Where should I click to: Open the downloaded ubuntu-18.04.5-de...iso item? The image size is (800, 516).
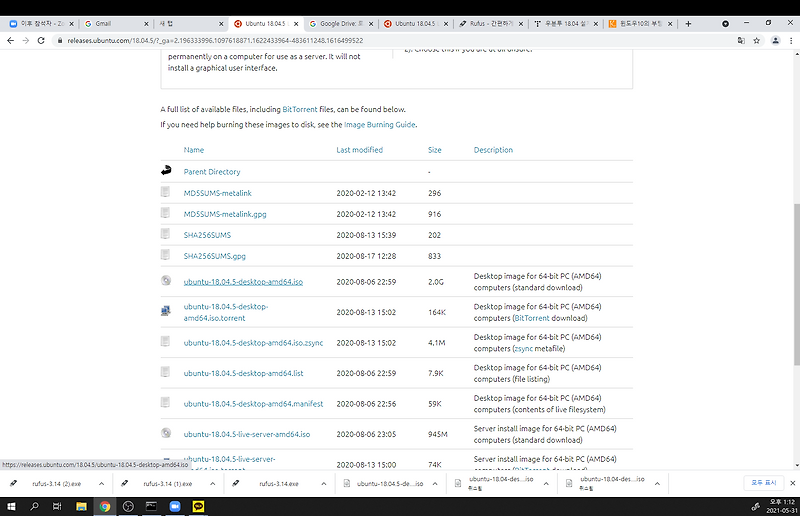pos(390,484)
